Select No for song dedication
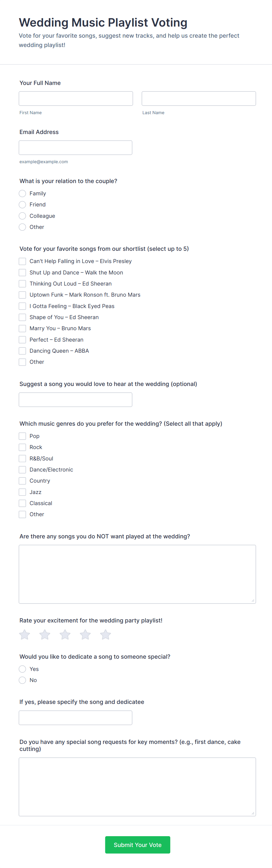The width and height of the screenshot is (272, 868). coord(22,680)
